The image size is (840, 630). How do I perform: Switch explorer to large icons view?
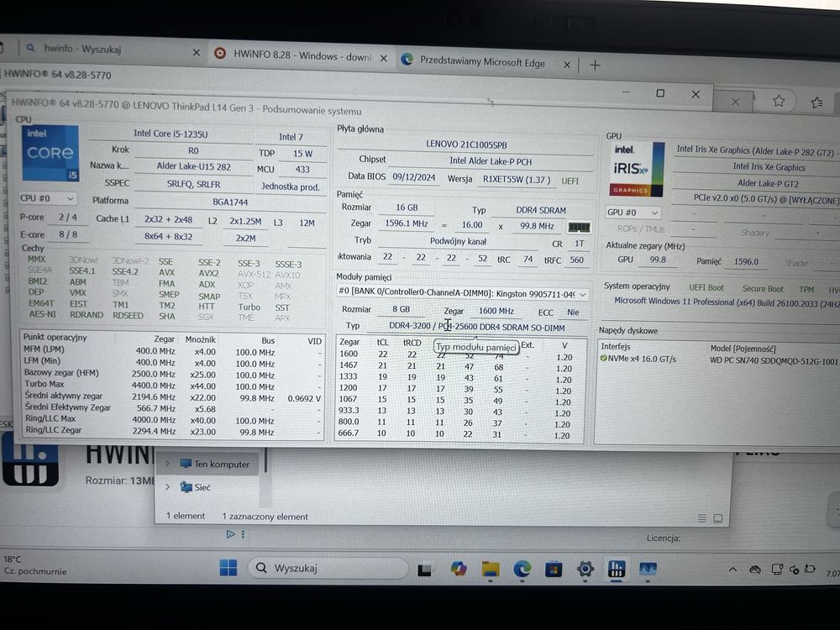tap(718, 518)
